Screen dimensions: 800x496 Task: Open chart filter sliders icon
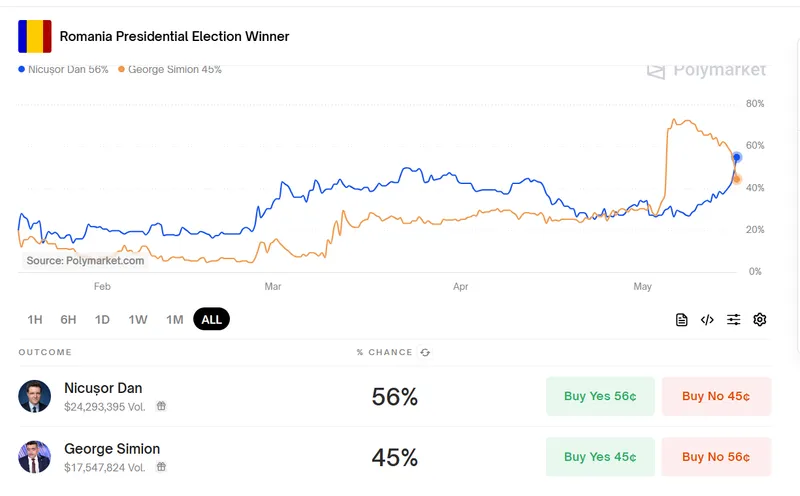coord(734,320)
